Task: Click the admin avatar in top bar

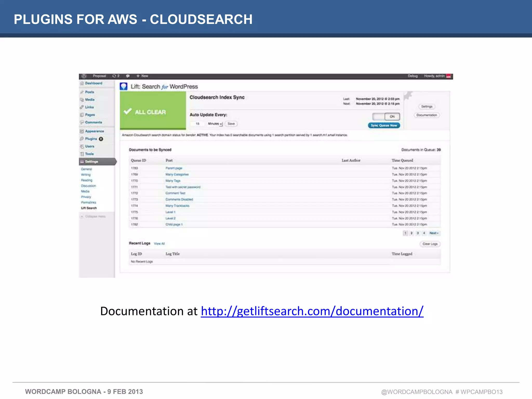Action: pyautogui.click(x=449, y=76)
